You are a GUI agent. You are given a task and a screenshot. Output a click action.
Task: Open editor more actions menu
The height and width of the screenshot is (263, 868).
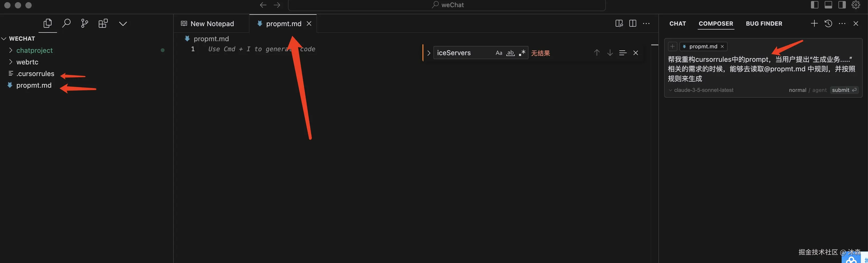(646, 23)
